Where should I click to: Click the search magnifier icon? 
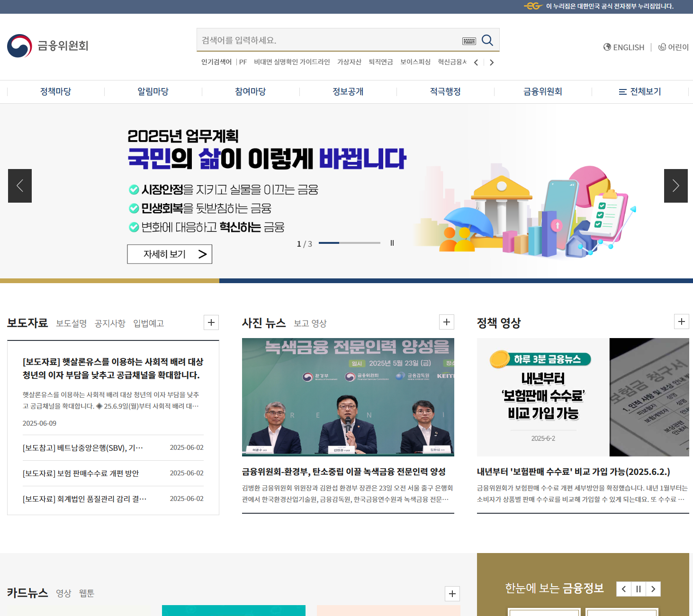point(487,40)
